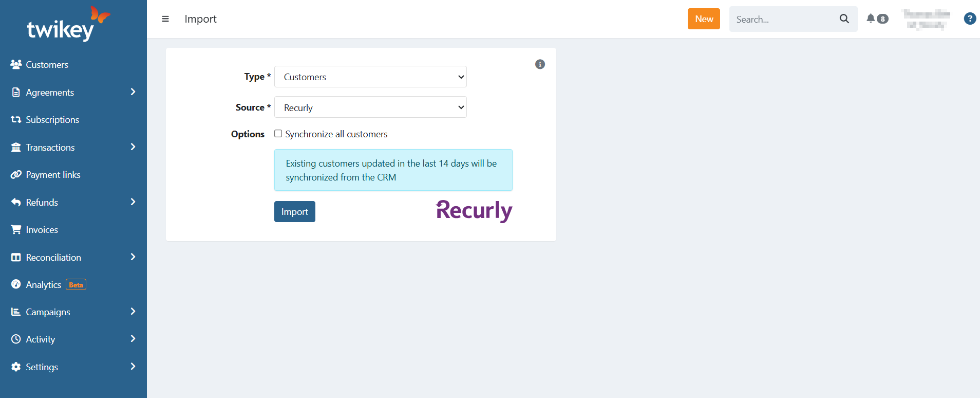Click the hamburger menu icon
The width and height of the screenshot is (980, 398).
tap(165, 19)
